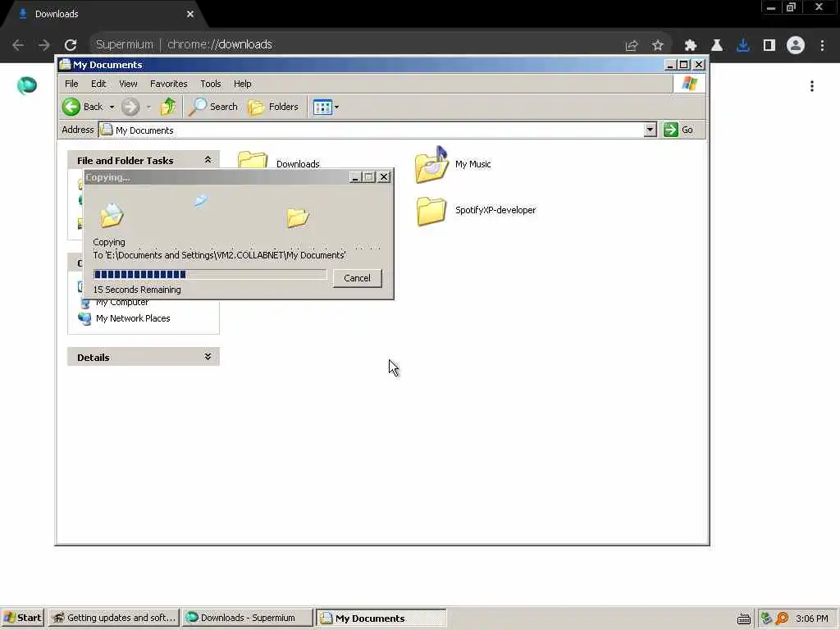Open downloads page more actions menu
This screenshot has height=630, width=840.
(x=812, y=86)
